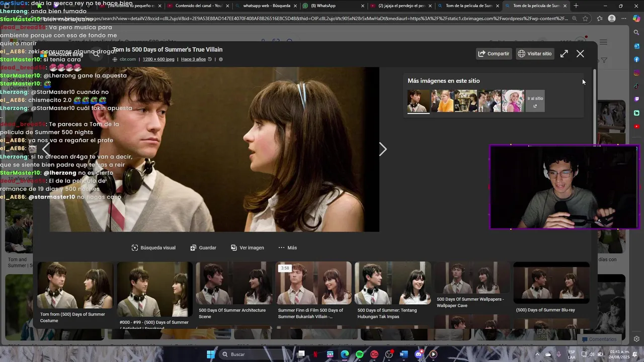Open Edge profile avatar

(x=612, y=19)
